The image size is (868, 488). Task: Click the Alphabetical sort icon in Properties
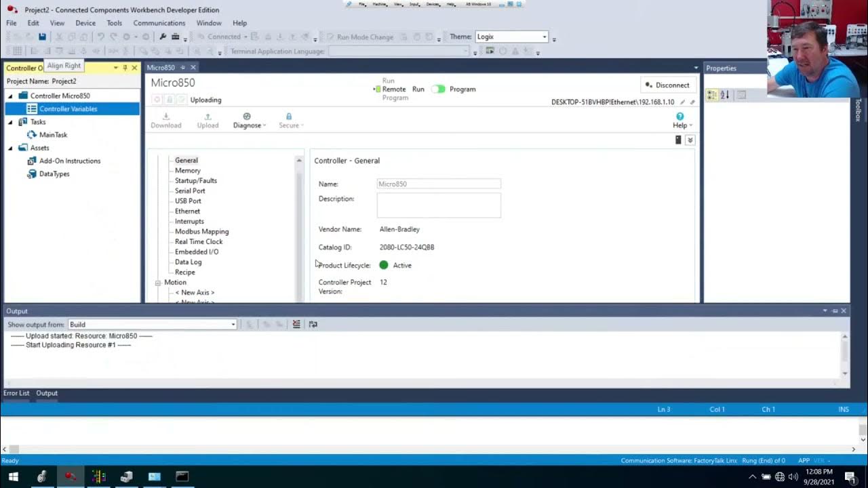(725, 95)
